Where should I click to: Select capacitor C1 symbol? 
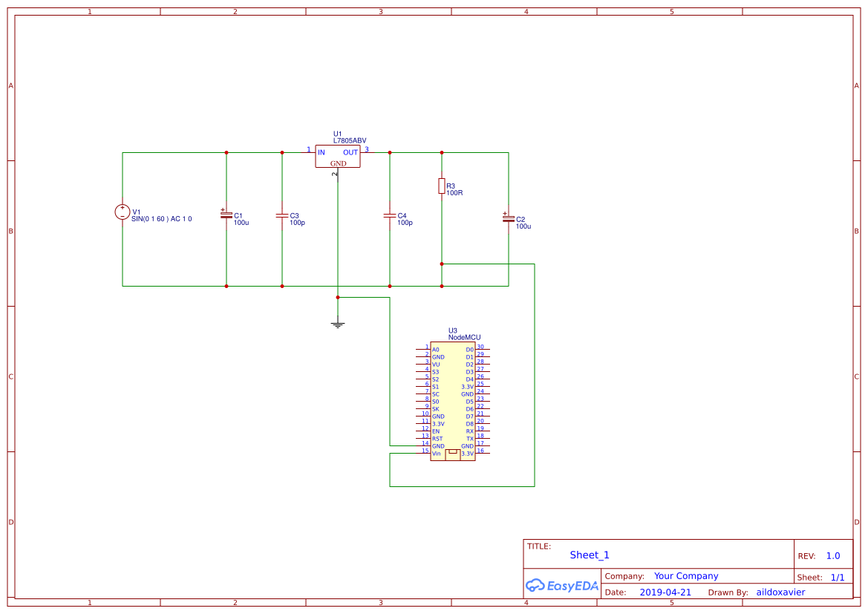(226, 215)
